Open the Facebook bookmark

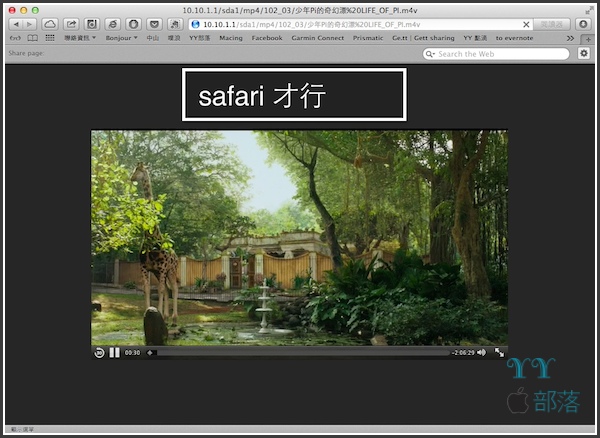267,38
